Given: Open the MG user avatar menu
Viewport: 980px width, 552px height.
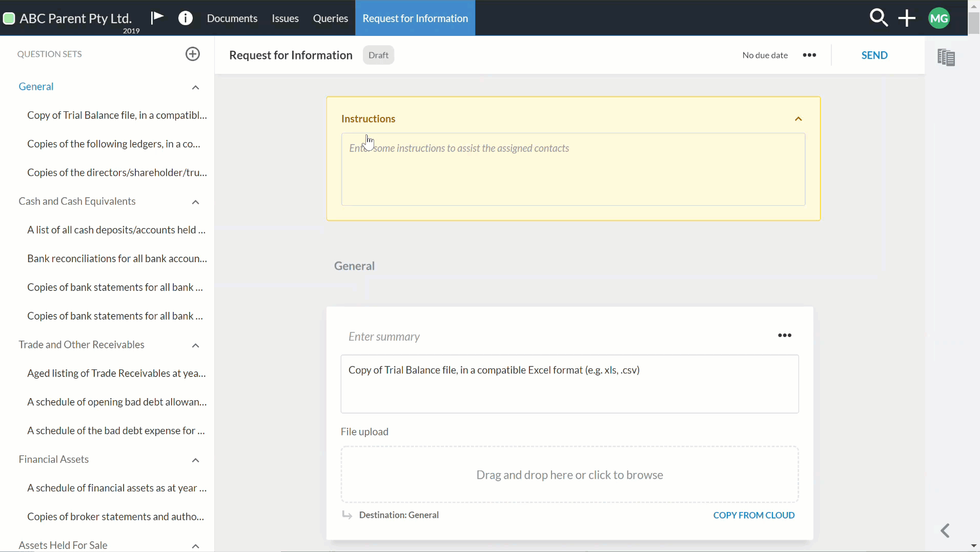Looking at the screenshot, I should coord(939,18).
